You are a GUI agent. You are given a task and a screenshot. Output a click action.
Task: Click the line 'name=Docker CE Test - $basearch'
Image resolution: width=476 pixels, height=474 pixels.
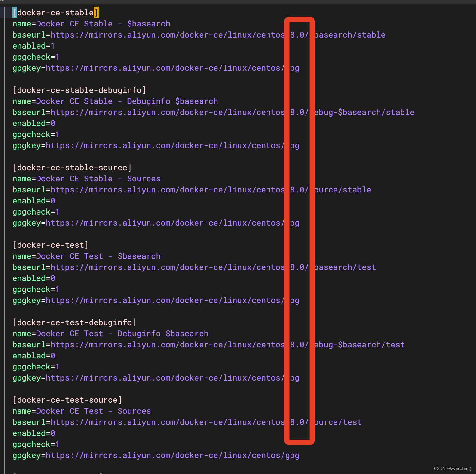coord(86,256)
